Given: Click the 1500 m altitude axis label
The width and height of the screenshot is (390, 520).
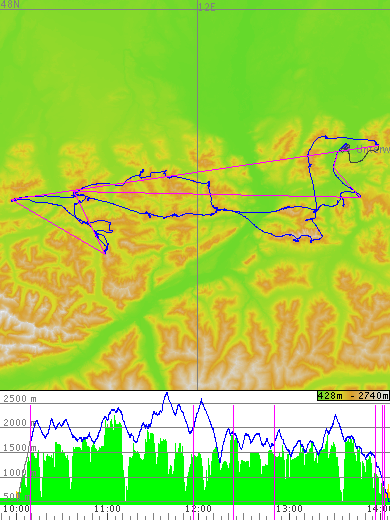Looking at the screenshot, I should click(x=20, y=448).
